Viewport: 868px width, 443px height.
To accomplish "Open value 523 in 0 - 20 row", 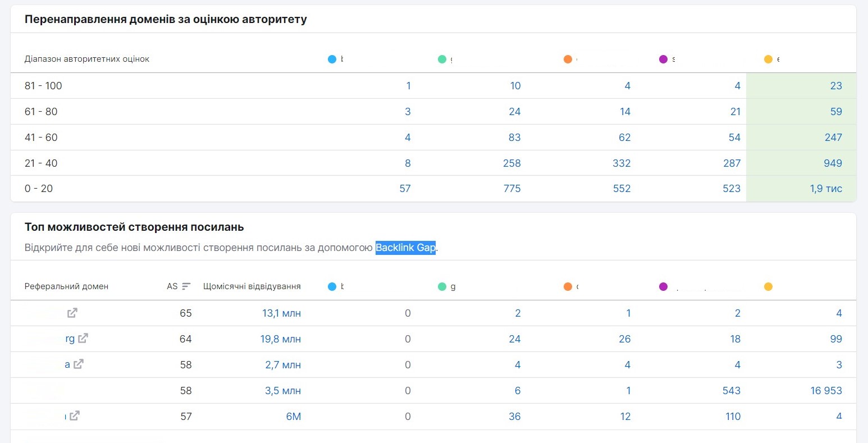I will pyautogui.click(x=732, y=189).
